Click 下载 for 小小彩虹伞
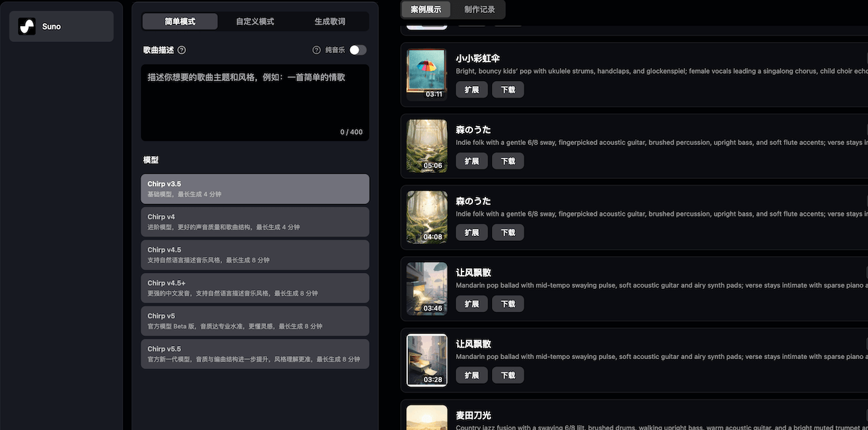This screenshot has width=868, height=430. point(508,90)
